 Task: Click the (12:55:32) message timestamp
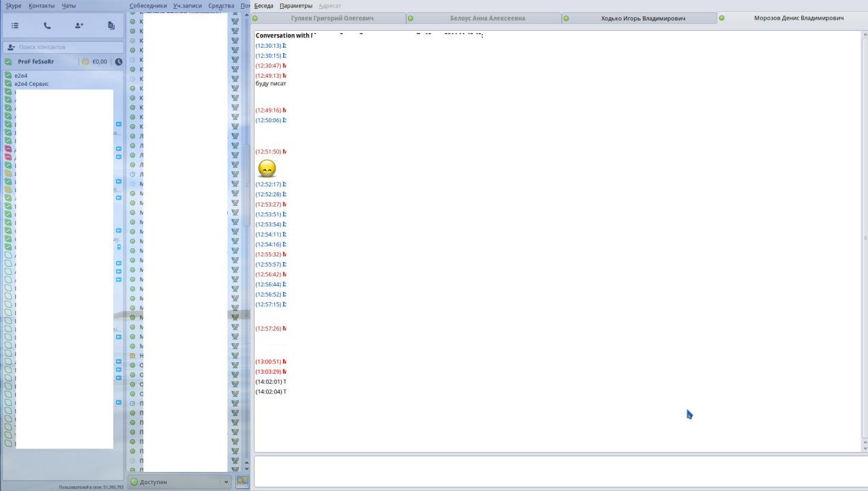[268, 254]
